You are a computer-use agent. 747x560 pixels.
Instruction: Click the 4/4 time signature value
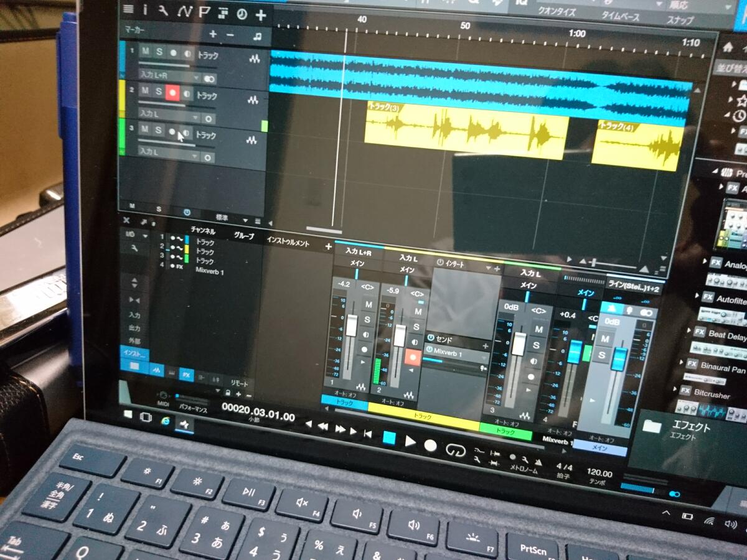pos(563,467)
